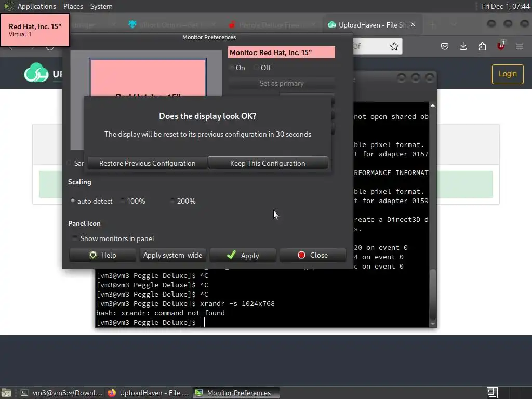Click the Red Hat Virtual-1 monitor overlay label
The width and height of the screenshot is (532, 399).
click(x=35, y=30)
